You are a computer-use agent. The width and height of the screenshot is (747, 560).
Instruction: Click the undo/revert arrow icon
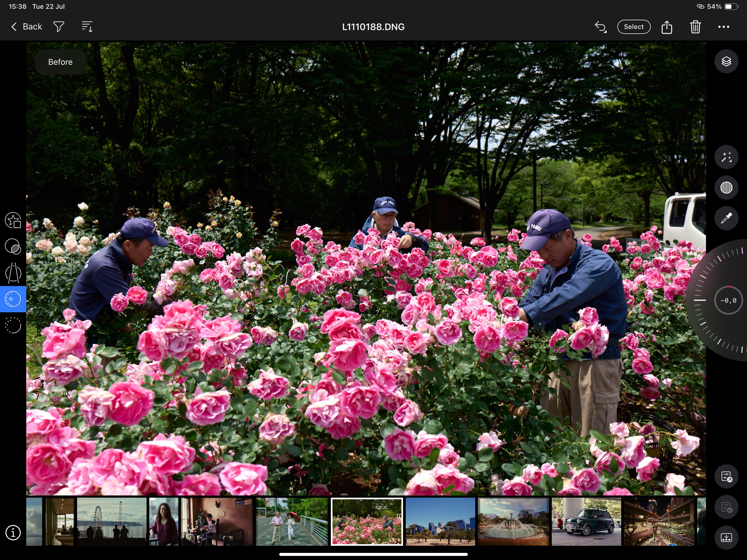(600, 27)
